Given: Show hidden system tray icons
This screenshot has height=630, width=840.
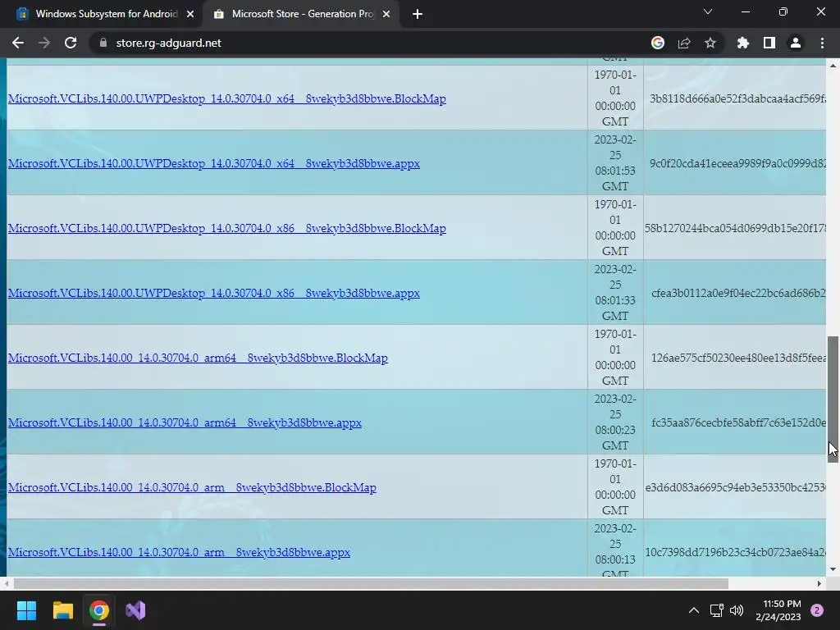Looking at the screenshot, I should click(x=694, y=610).
